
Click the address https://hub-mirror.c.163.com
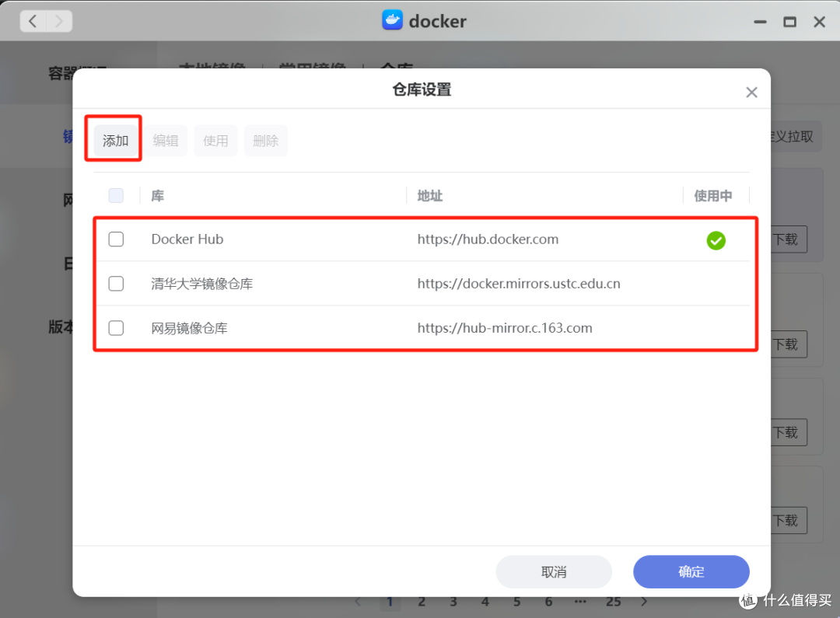505,328
